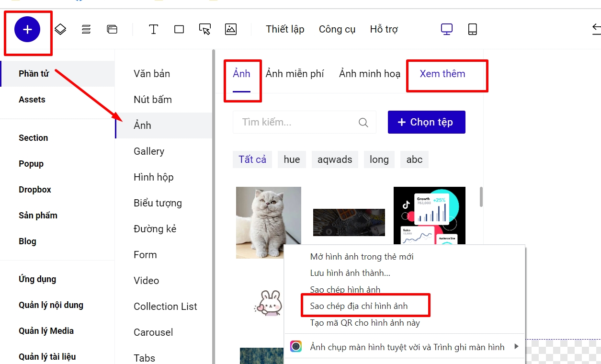Screen dimensions: 601x364
Task: Open the Thiết lập menu
Action: click(x=285, y=30)
